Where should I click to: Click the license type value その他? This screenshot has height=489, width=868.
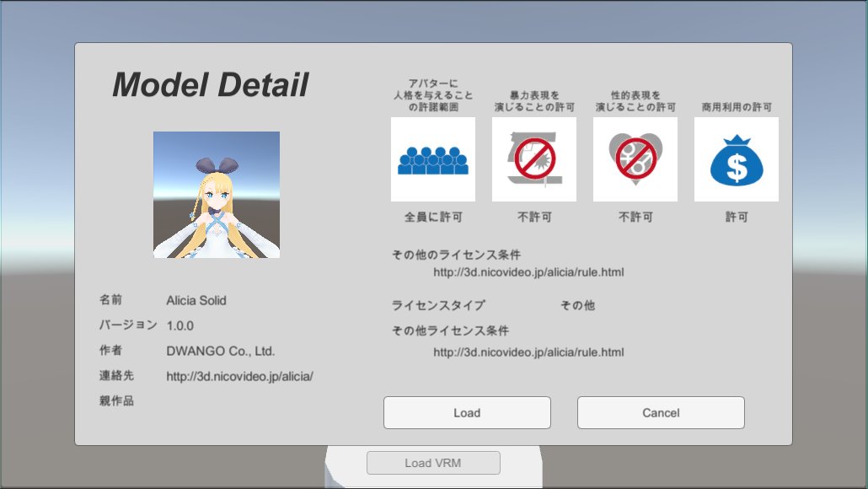[578, 305]
